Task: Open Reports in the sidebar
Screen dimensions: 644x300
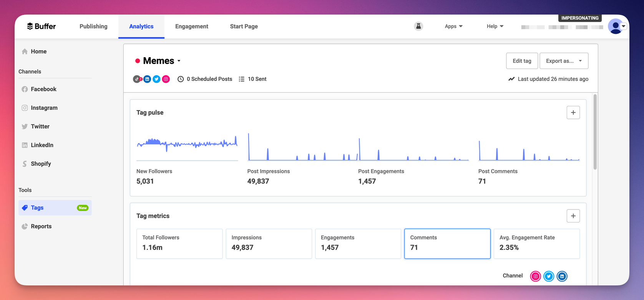Action: [41, 226]
